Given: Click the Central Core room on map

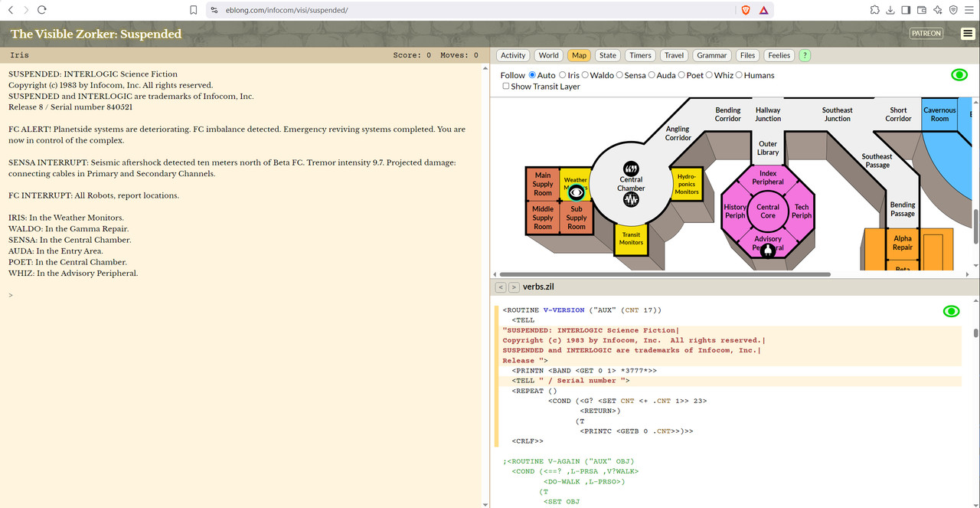Looking at the screenshot, I should coord(768,211).
